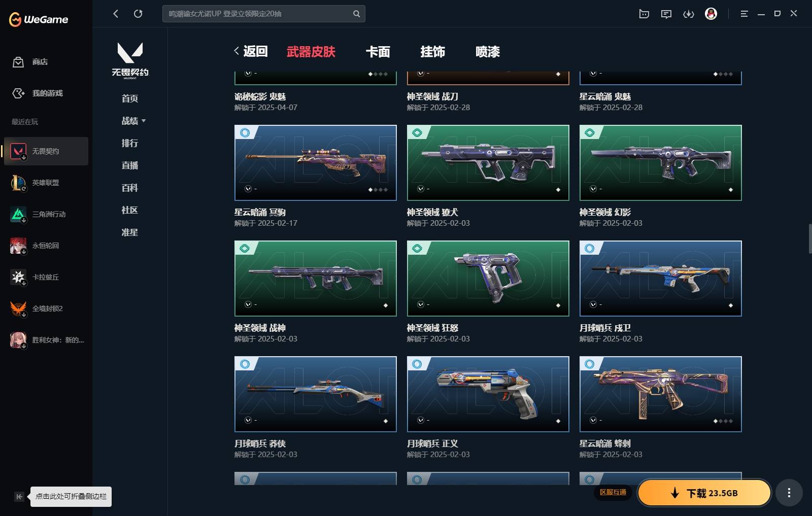Image resolution: width=812 pixels, height=516 pixels.
Task: Click the vertical scrollbar handle
Action: point(810,238)
